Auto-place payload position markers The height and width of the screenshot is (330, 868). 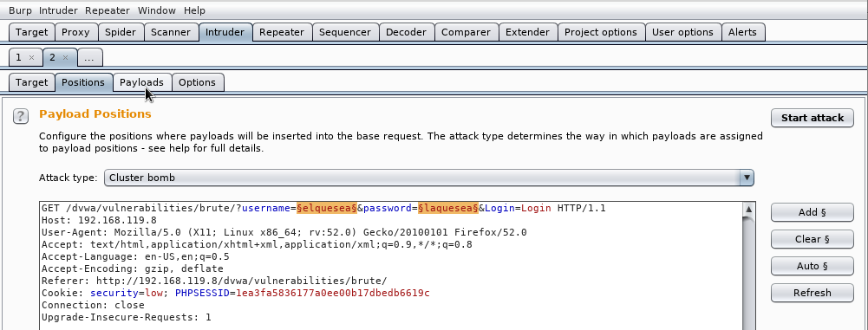(813, 266)
